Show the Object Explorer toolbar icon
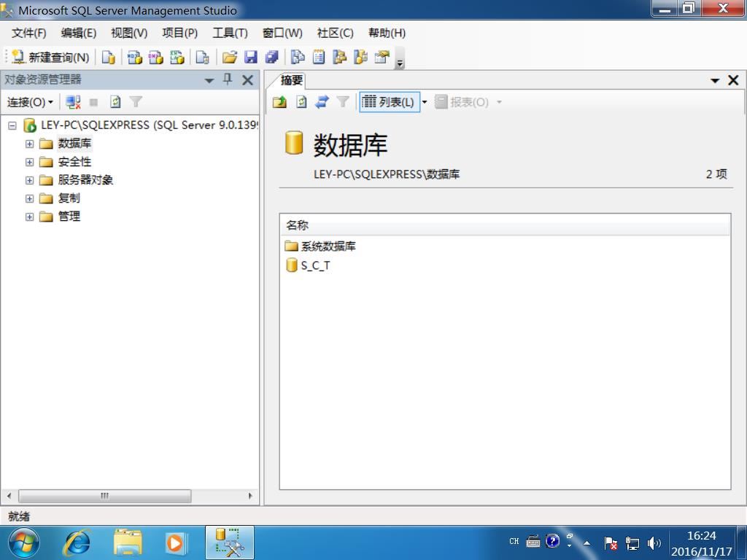This screenshot has height=560, width=747. (340, 58)
